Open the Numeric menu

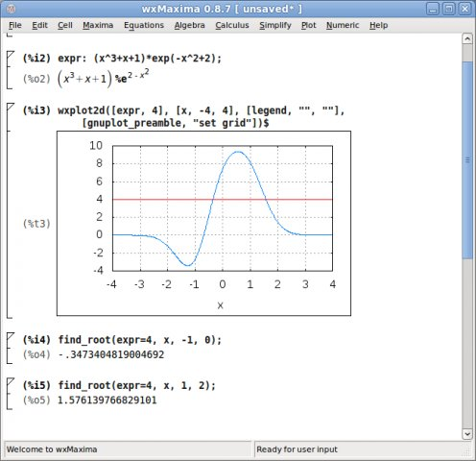tap(343, 25)
